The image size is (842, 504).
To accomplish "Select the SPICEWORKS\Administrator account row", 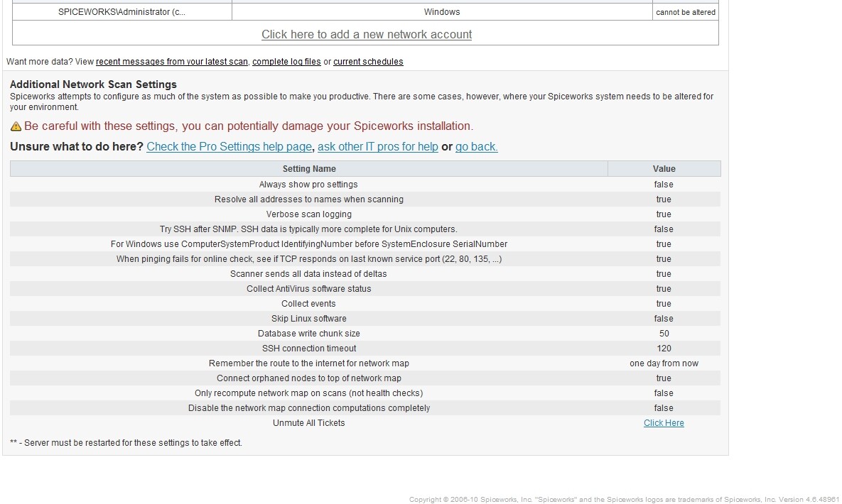I will 121,11.
